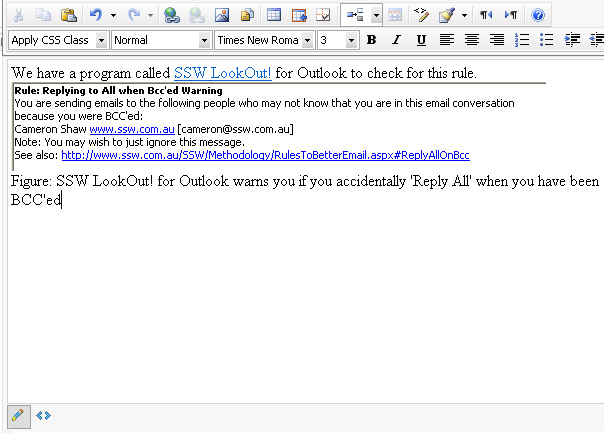Switch to Design view pencil tab

17,415
